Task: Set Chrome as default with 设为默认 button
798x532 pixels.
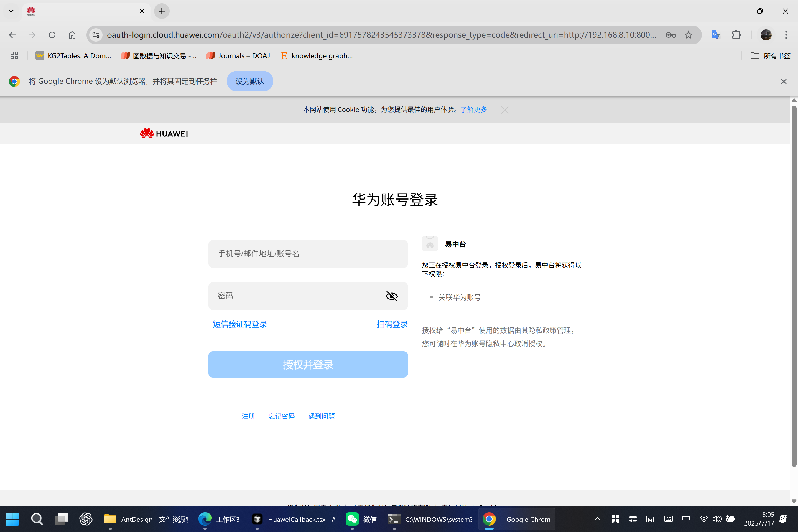Action: tap(250, 81)
